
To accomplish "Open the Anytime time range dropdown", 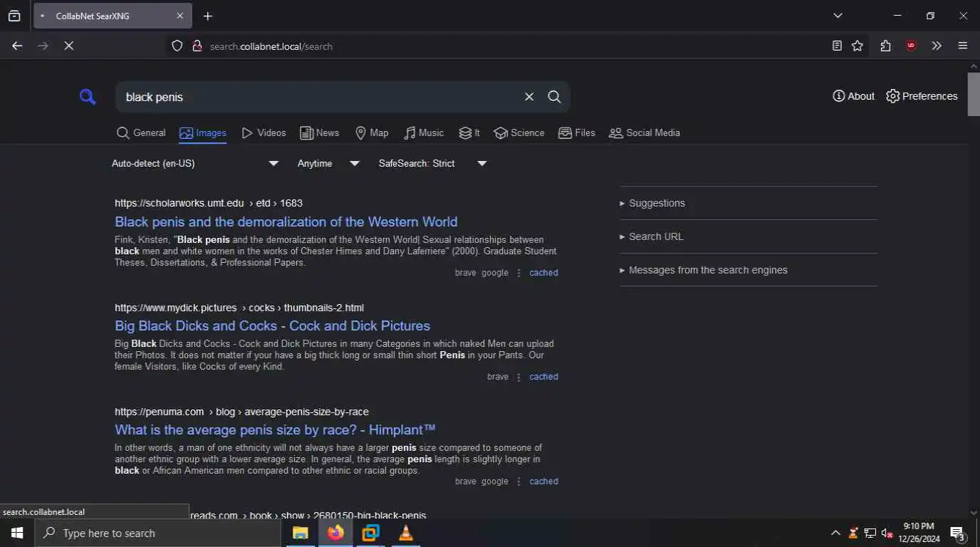I will [x=328, y=164].
